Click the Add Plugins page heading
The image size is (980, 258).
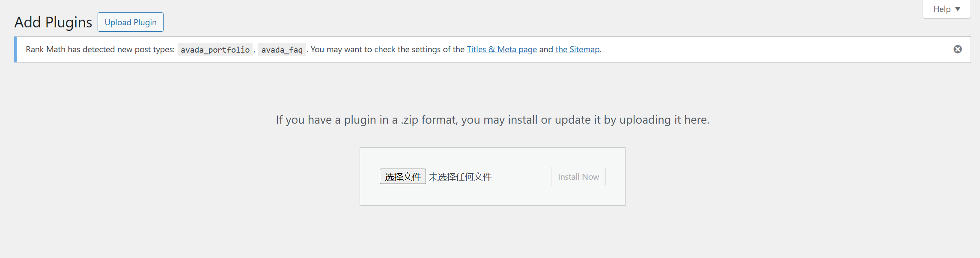[x=53, y=22]
